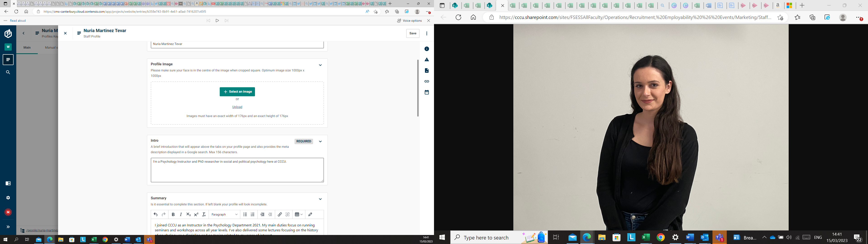Click the insert link icon

tap(280, 214)
